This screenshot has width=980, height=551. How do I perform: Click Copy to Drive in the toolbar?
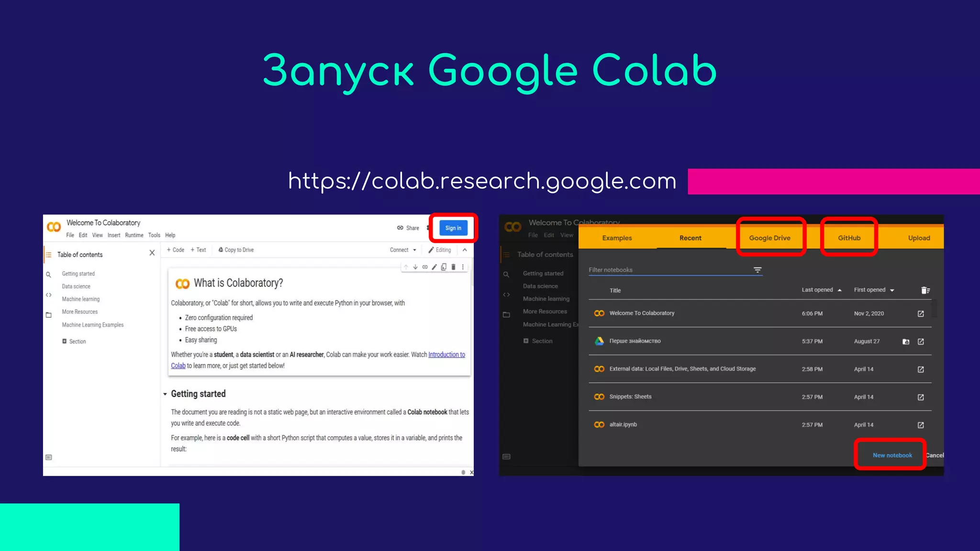236,250
